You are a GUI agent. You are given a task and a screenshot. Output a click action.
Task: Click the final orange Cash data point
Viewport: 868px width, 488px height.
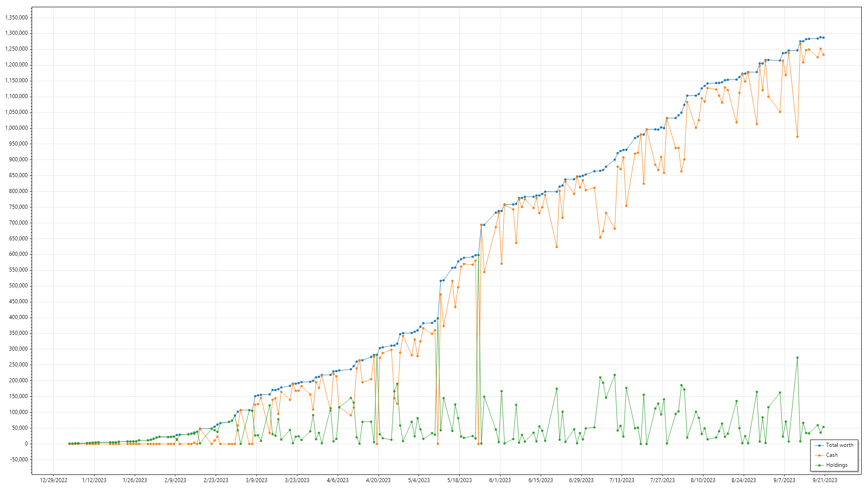coord(824,55)
